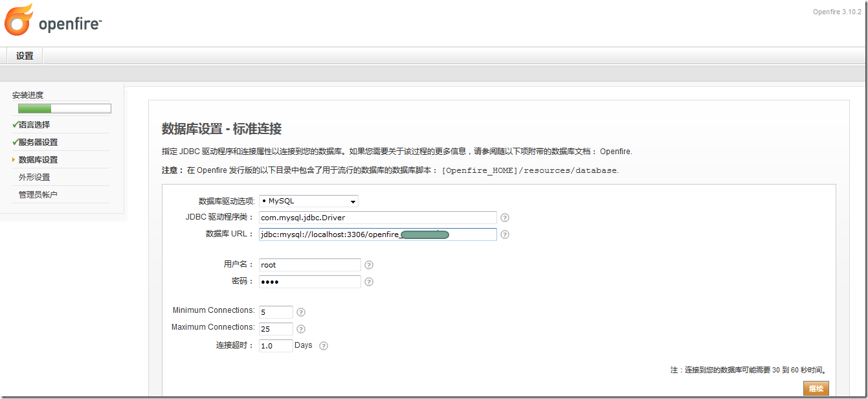Click green checkmark beside 语言选择
The image size is (868, 399).
coord(15,124)
